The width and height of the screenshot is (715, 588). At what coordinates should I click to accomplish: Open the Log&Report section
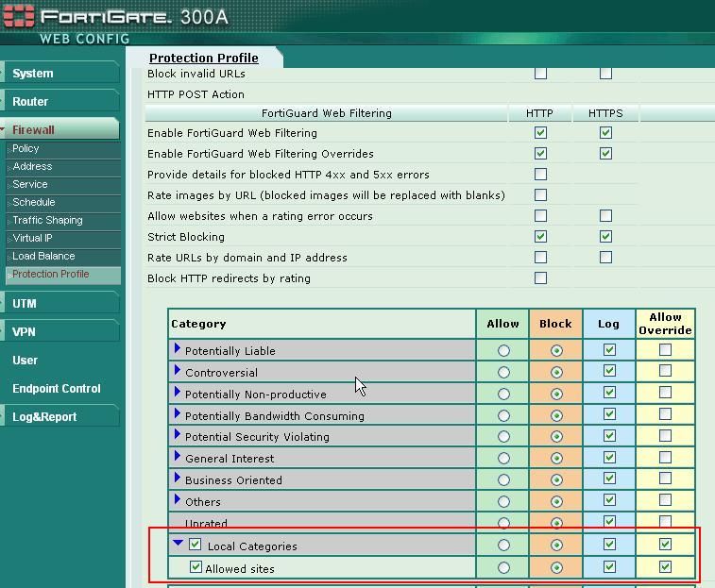click(44, 417)
